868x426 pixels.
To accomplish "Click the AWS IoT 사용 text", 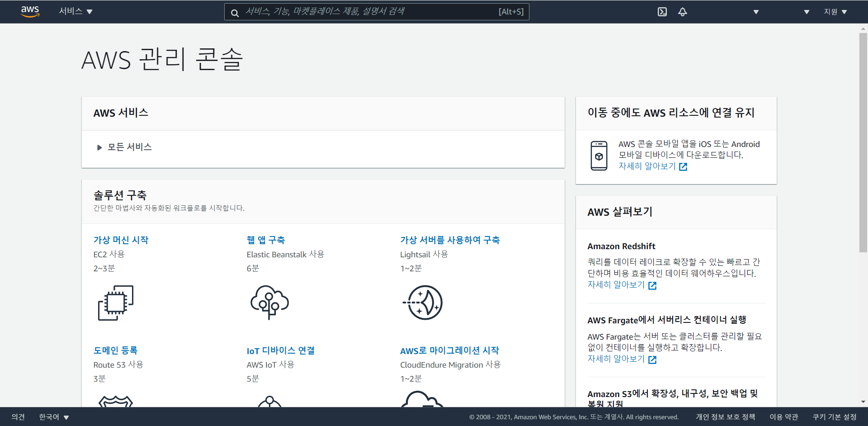I will 270,365.
